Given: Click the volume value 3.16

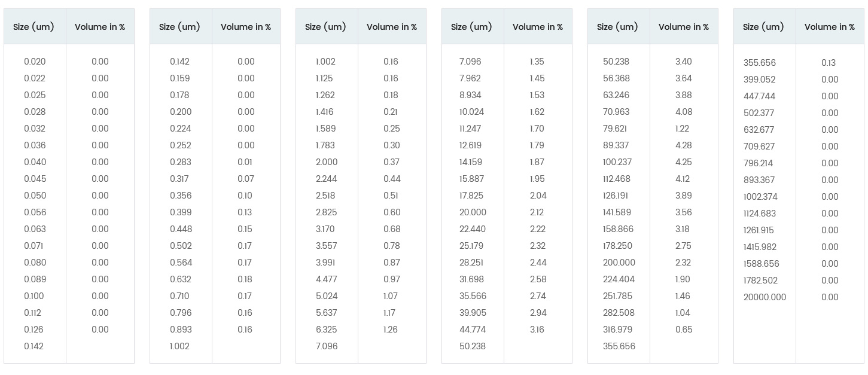Looking at the screenshot, I should 537,330.
